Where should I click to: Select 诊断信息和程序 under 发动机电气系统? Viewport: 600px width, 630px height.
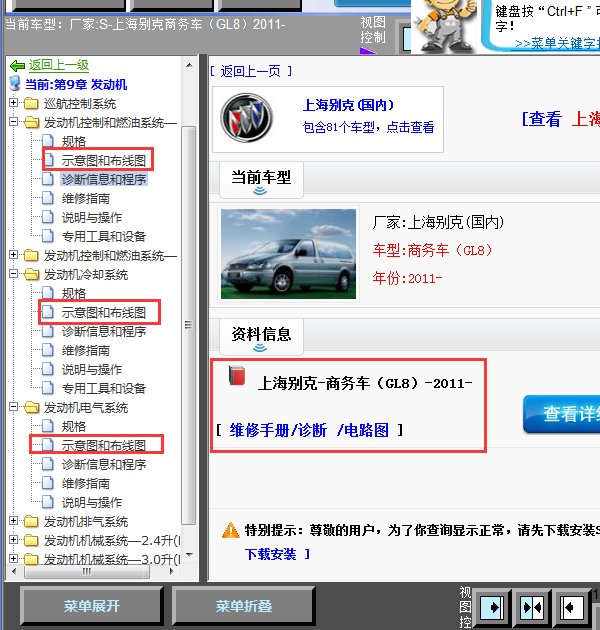(x=104, y=464)
